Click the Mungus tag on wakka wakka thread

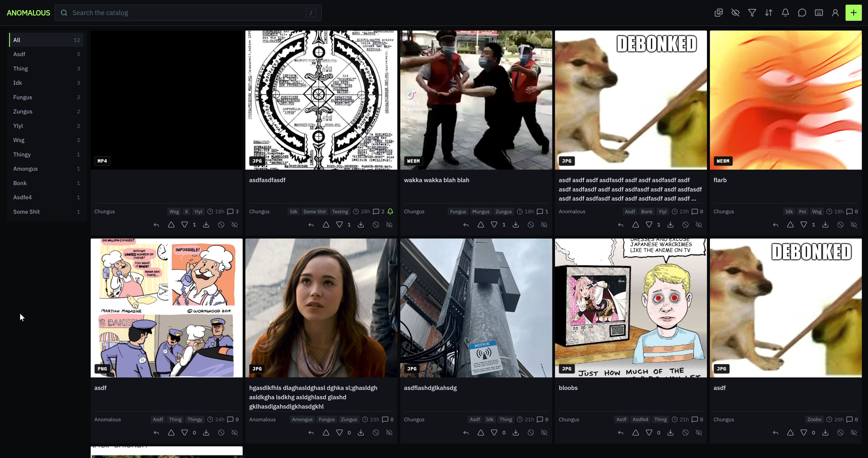pyautogui.click(x=481, y=211)
